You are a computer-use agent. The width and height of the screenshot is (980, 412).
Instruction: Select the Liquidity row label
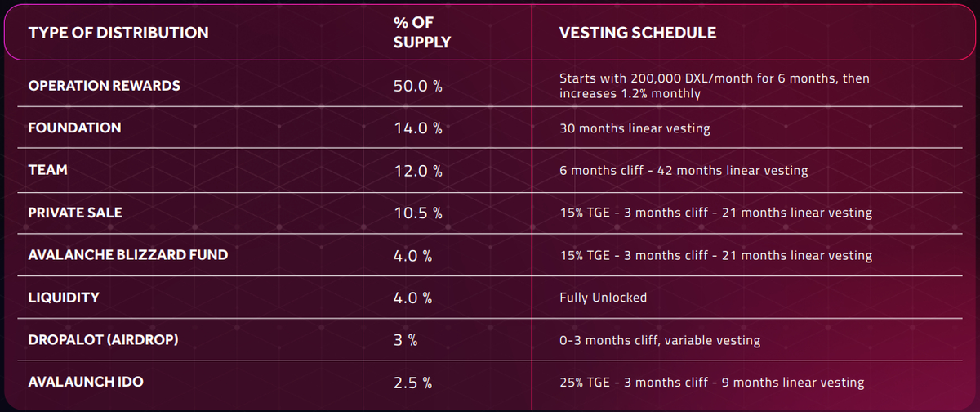(64, 298)
